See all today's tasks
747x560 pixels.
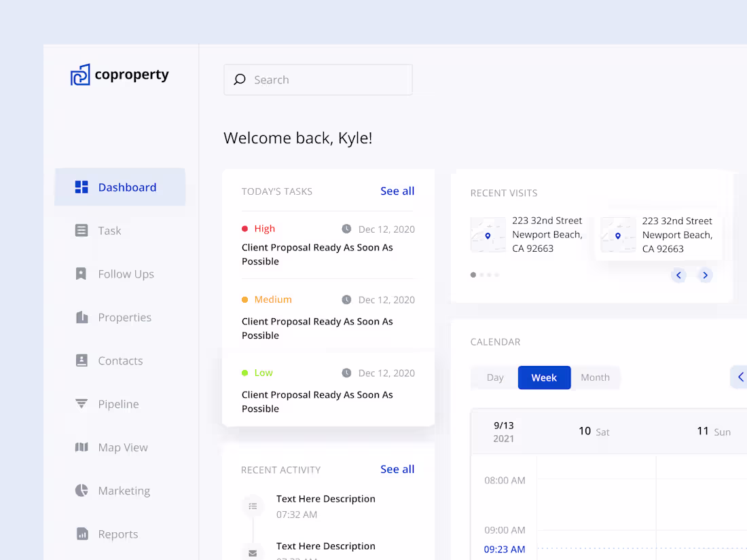pos(397,191)
